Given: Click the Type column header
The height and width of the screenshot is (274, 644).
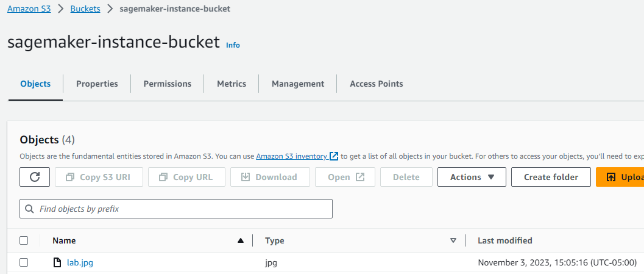Looking at the screenshot, I should (x=275, y=240).
